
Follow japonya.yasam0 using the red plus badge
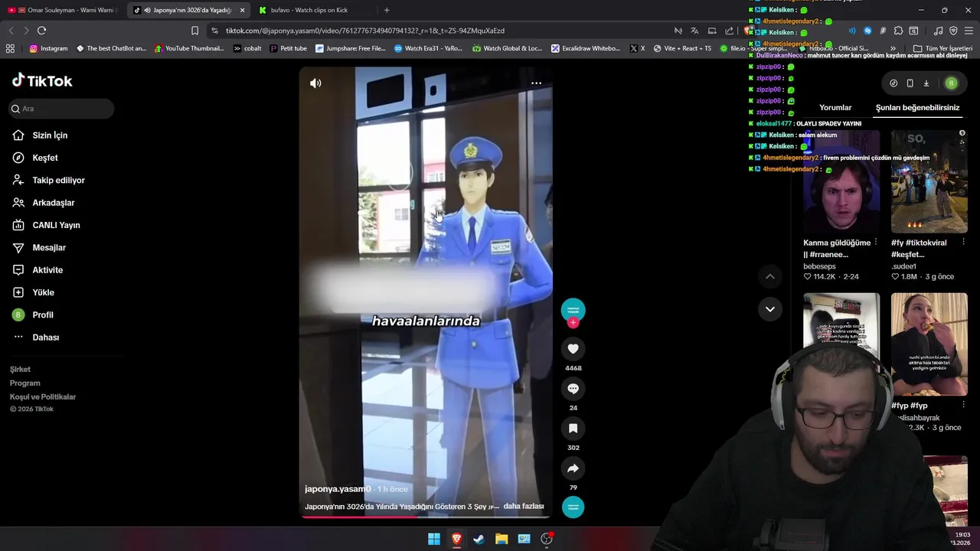(x=573, y=323)
